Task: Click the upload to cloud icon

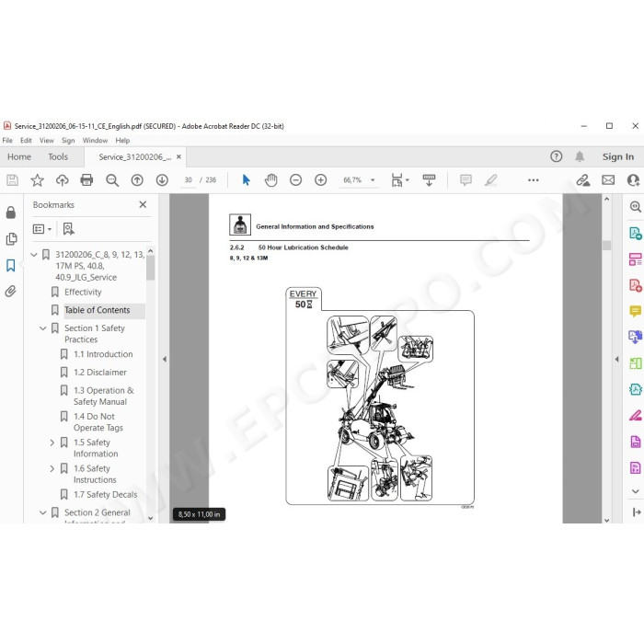Action: pos(62,180)
